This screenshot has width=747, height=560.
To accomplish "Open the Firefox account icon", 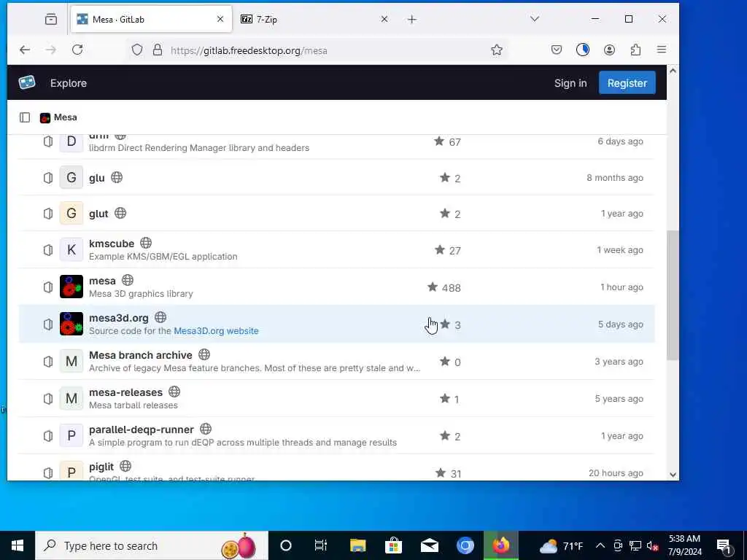I will [609, 50].
